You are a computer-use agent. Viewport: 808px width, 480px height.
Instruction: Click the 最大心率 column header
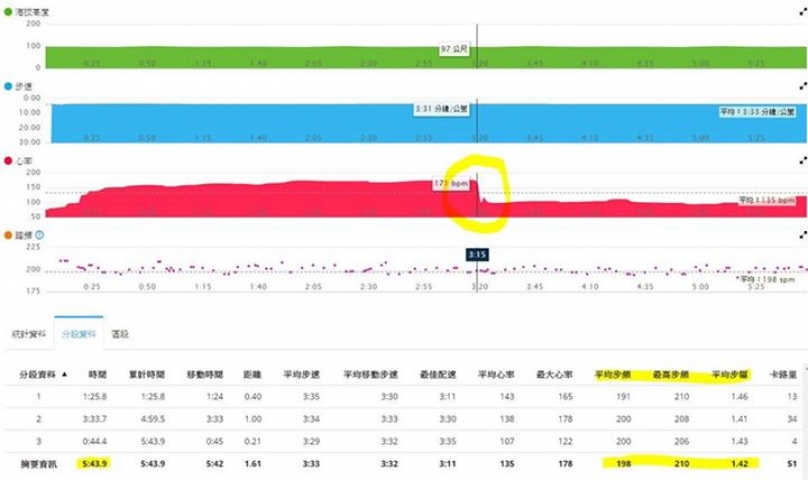point(554,374)
